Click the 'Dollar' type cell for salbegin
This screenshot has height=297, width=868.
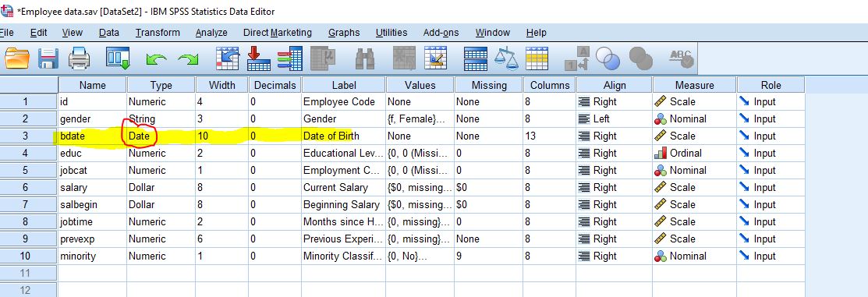point(161,205)
